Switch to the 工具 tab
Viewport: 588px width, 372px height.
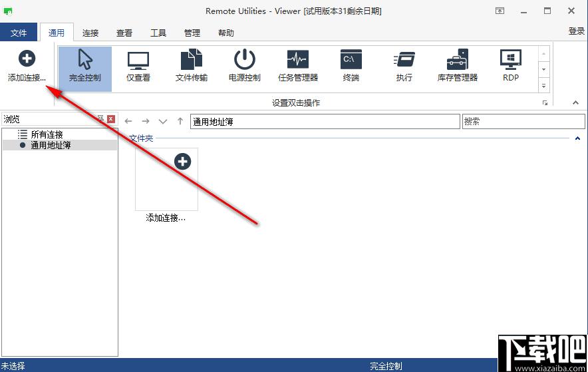point(158,33)
